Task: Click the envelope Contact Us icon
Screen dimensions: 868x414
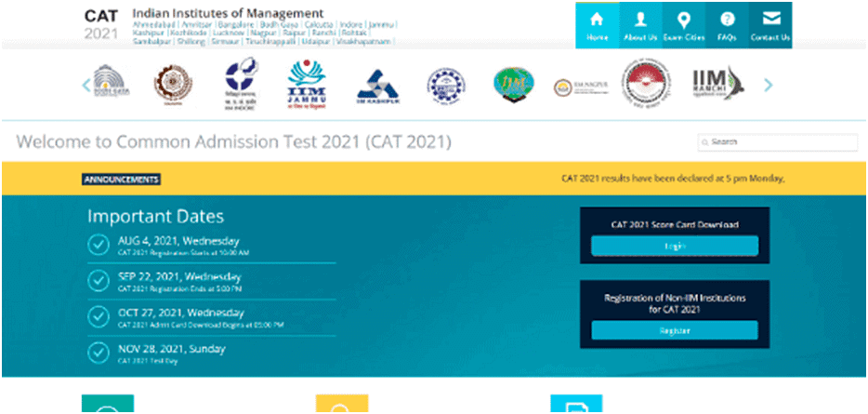Action: coord(770,20)
